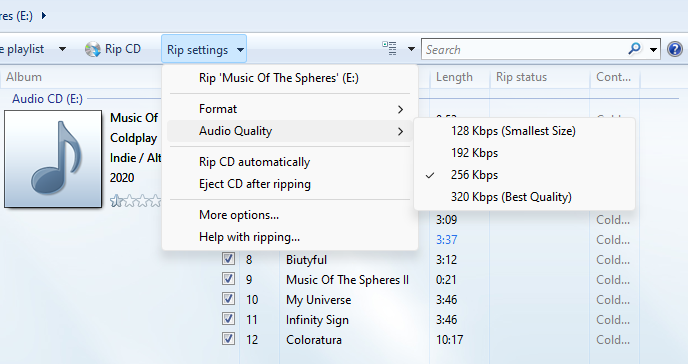Open More options... menu entry
Viewport: 688px width, 364px height.
tap(290, 215)
